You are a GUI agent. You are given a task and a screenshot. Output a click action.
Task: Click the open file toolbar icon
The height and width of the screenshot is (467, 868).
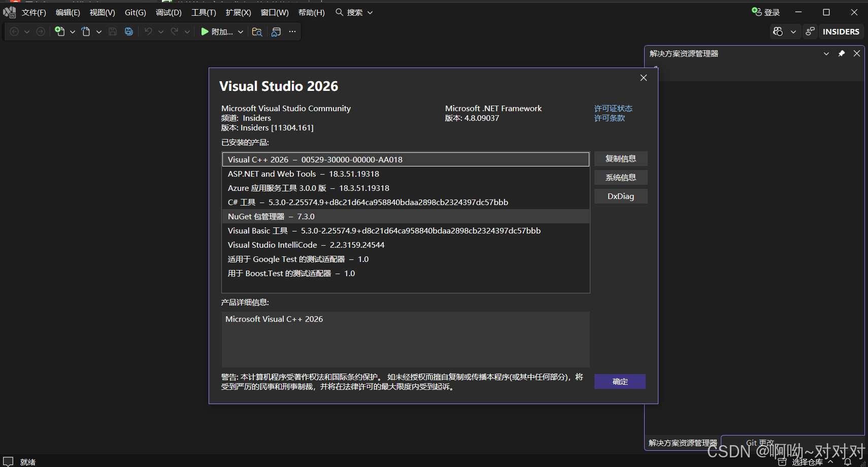click(x=86, y=31)
